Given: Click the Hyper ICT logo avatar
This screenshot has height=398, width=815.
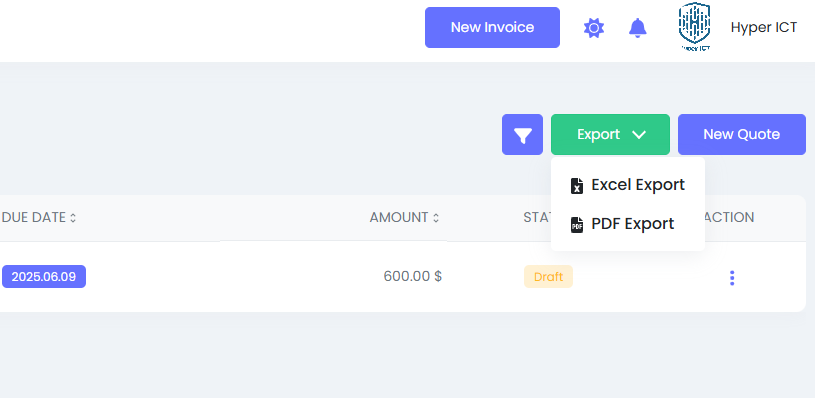Looking at the screenshot, I should click(694, 26).
